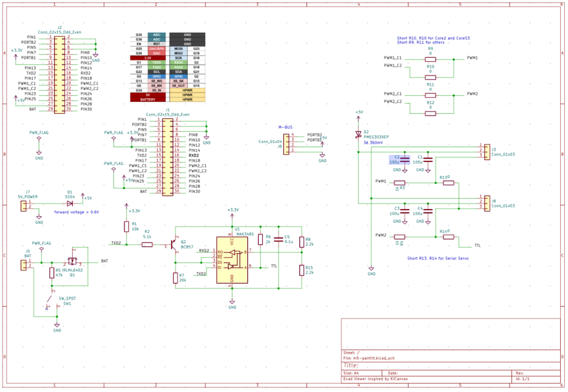Viewport: 568px width, 392px height.
Task: Click the 'forward voltage > 0.6V' note
Action: coord(76,212)
